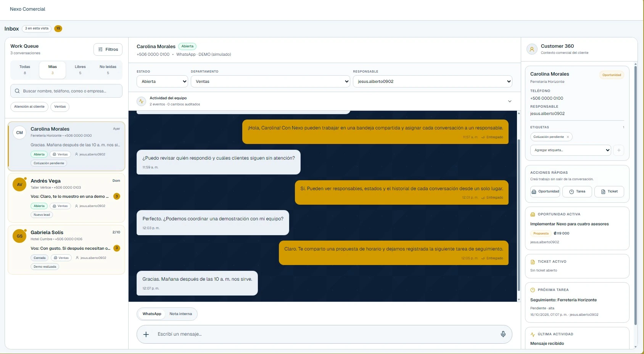The width and height of the screenshot is (644, 354).
Task: Open the Filtros button
Action: (108, 49)
